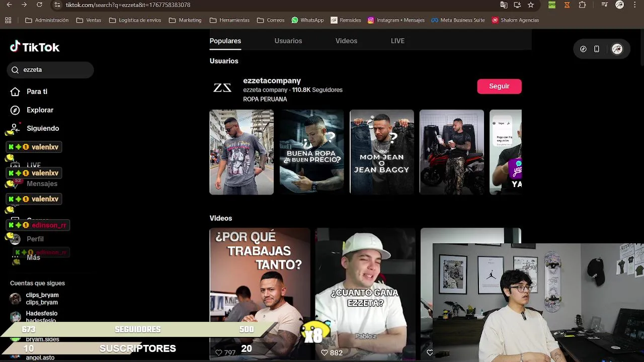This screenshot has height=362, width=644.
Task: Open the ezzetacompany ZZ avatar
Action: (222, 88)
